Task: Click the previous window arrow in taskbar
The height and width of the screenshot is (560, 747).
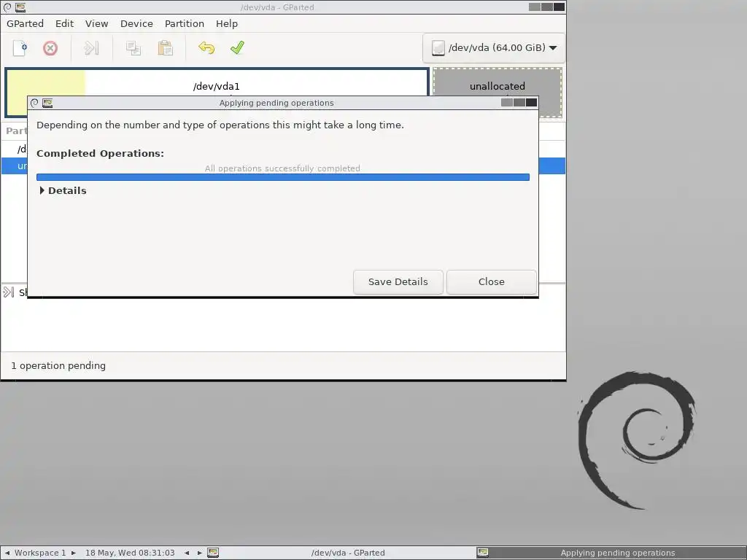Action: click(187, 553)
